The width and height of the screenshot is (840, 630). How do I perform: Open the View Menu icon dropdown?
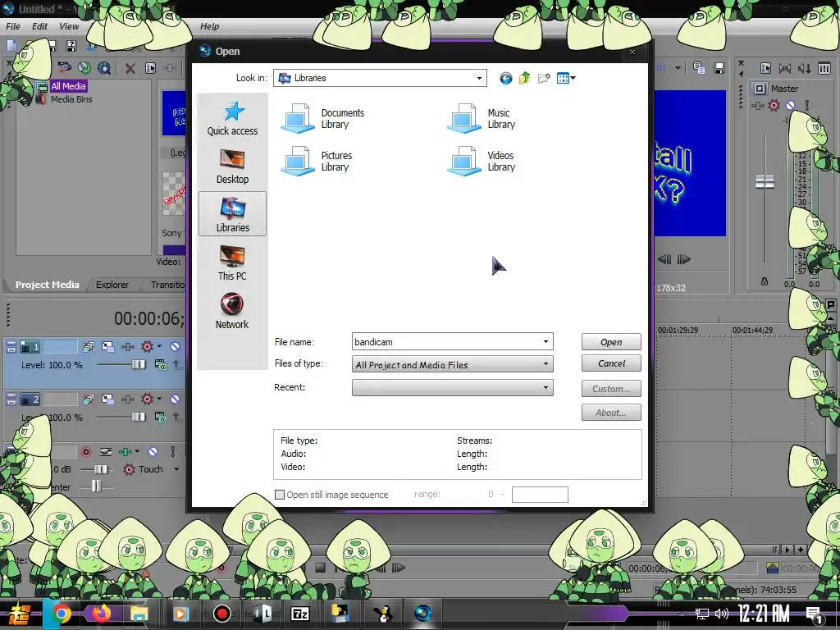coord(566,78)
